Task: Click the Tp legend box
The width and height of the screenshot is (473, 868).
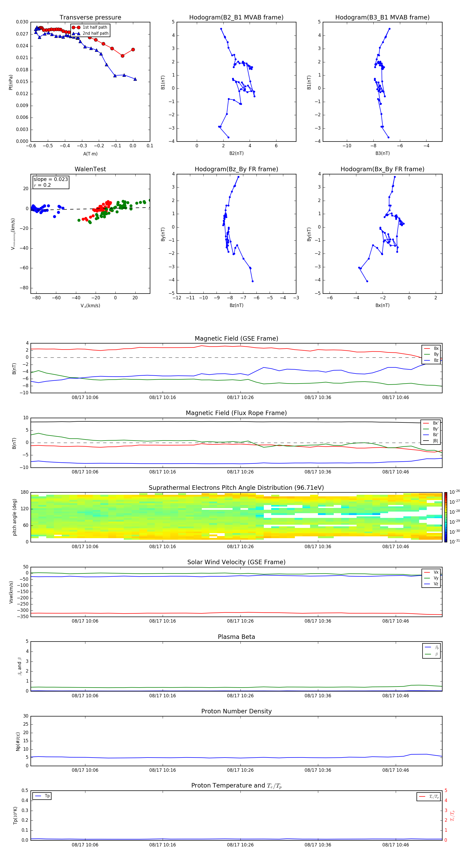Action: pyautogui.click(x=42, y=796)
